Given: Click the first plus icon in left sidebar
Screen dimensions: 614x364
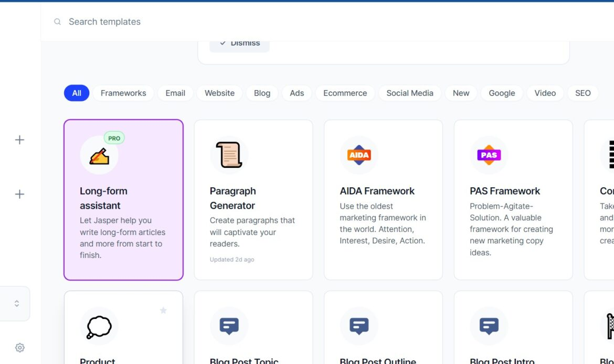Looking at the screenshot, I should pyautogui.click(x=19, y=140).
